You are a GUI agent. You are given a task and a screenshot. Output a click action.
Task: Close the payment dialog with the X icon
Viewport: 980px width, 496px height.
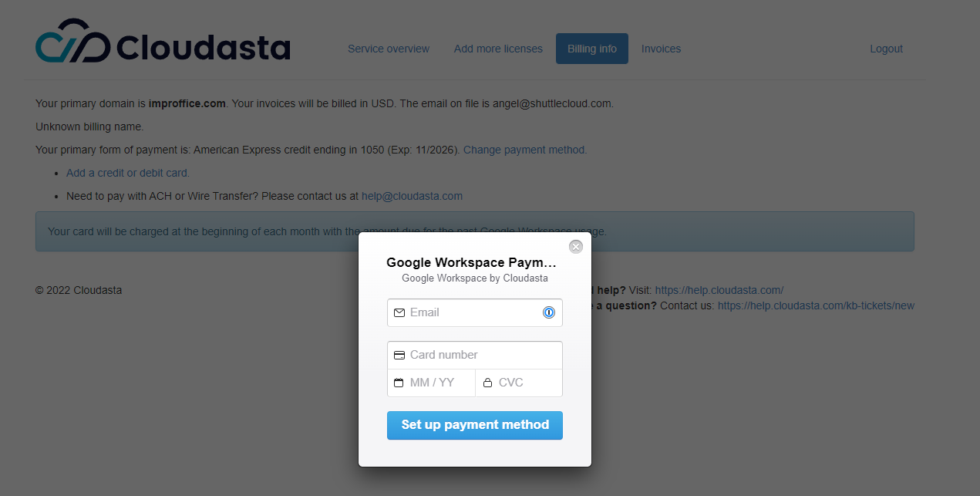576,247
